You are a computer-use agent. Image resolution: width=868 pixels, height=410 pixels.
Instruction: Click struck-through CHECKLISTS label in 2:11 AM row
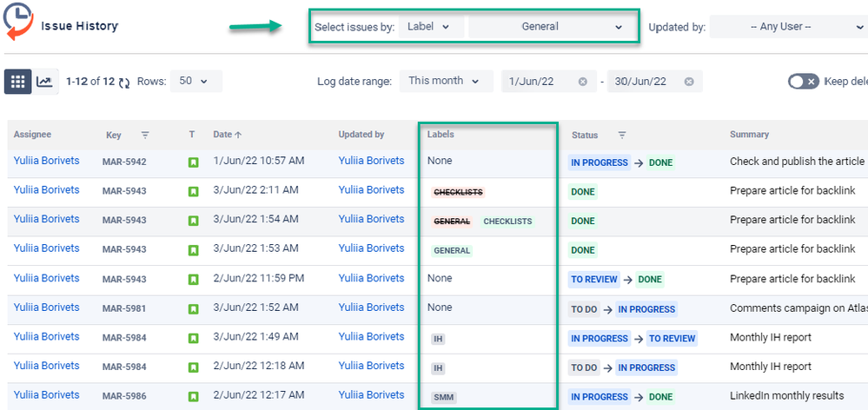point(458,192)
